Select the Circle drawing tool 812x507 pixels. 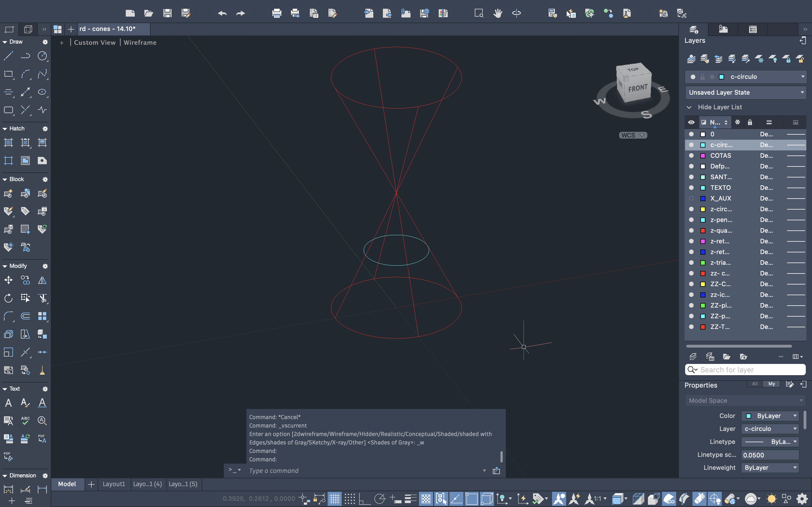[42, 56]
